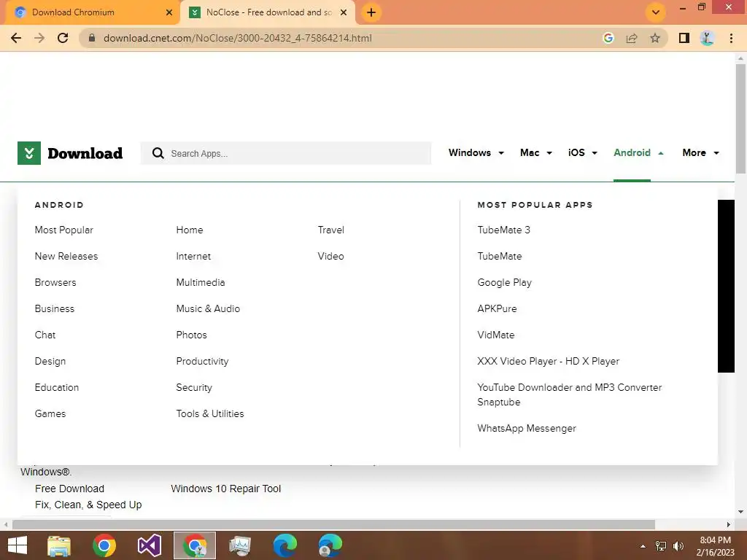
Task: Open the Music & Audio category
Action: point(208,308)
